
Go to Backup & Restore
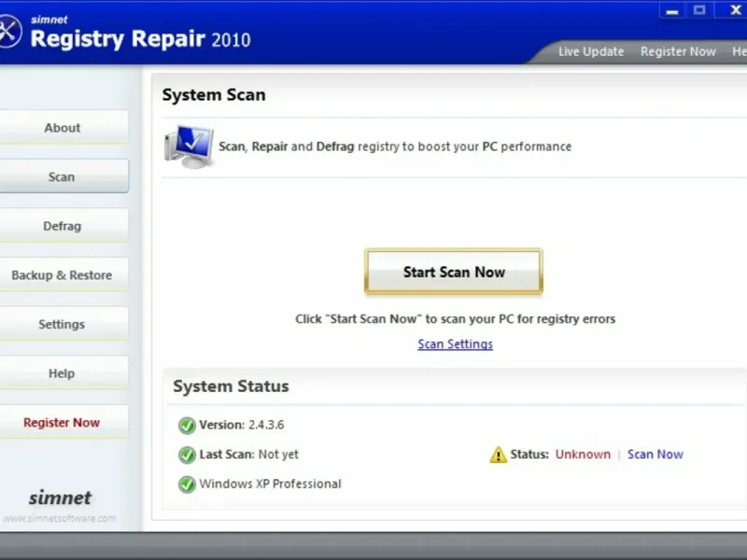point(63,275)
